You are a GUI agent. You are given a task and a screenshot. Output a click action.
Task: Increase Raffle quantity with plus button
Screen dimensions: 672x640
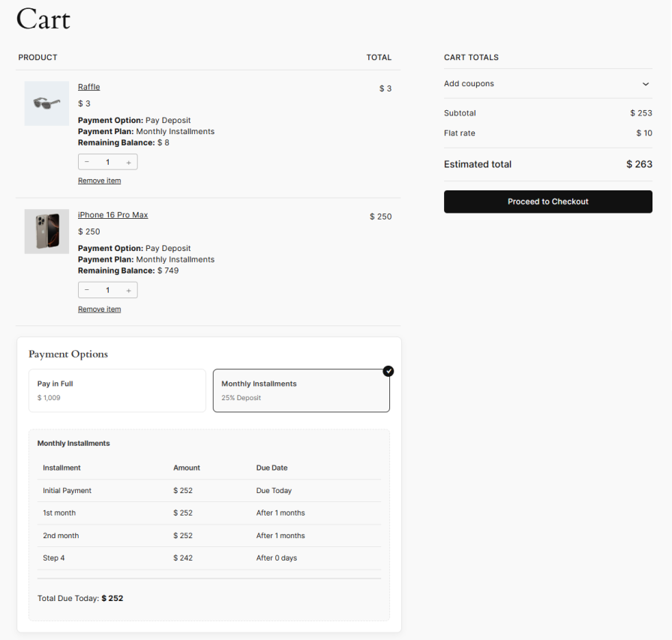click(x=128, y=163)
